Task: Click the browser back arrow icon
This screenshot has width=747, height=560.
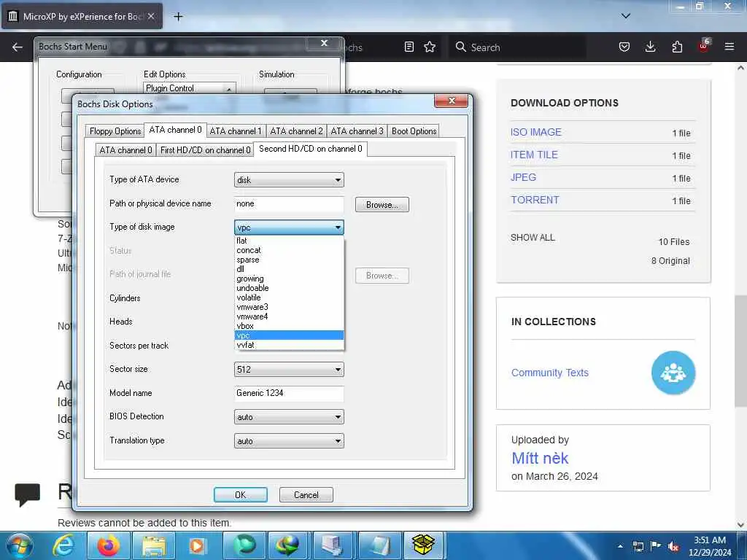Action: click(x=18, y=47)
